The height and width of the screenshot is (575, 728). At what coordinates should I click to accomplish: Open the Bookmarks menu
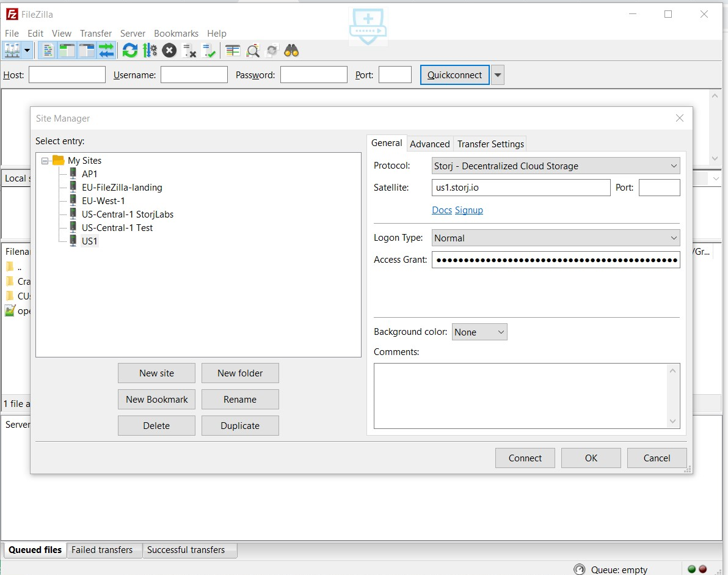(176, 34)
